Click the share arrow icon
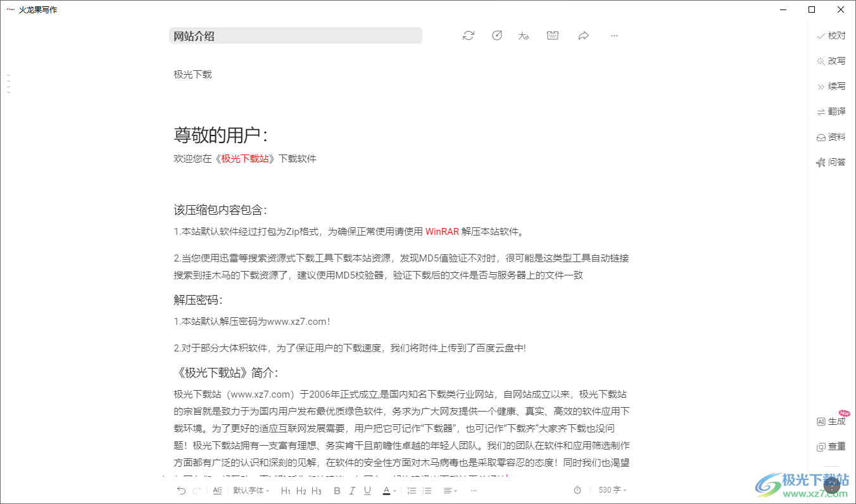 point(584,35)
